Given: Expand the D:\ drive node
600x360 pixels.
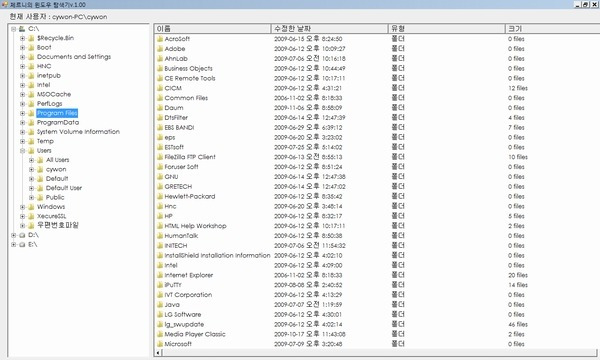Looking at the screenshot, I should pos(13,235).
